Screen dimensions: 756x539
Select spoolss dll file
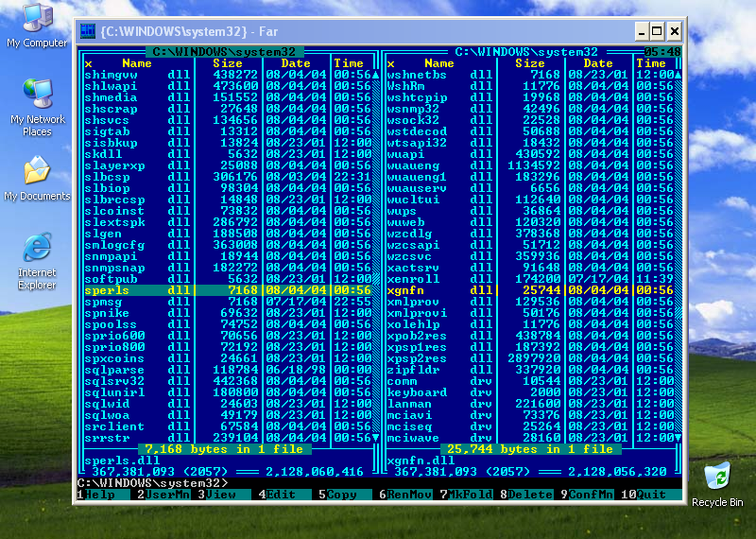click(228, 324)
